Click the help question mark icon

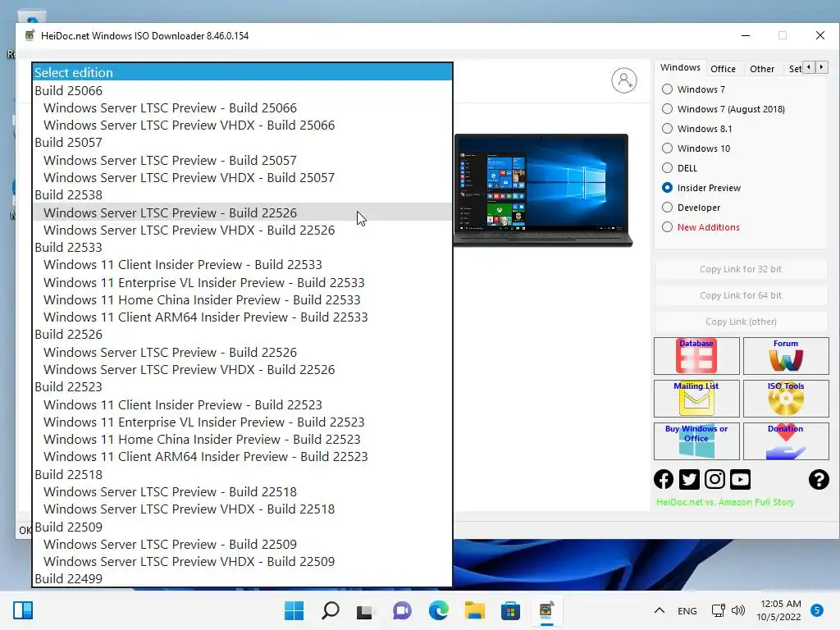(x=819, y=479)
